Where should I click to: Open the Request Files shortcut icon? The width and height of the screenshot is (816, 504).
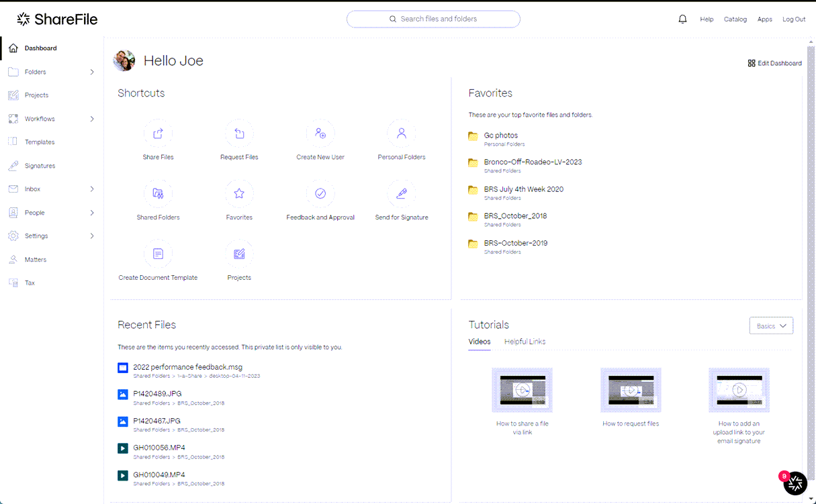click(x=239, y=134)
